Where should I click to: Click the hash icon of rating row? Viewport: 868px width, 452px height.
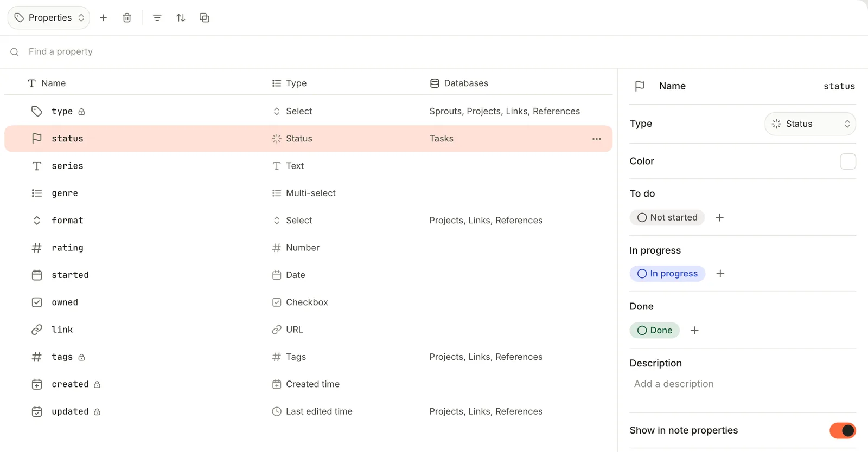(37, 248)
